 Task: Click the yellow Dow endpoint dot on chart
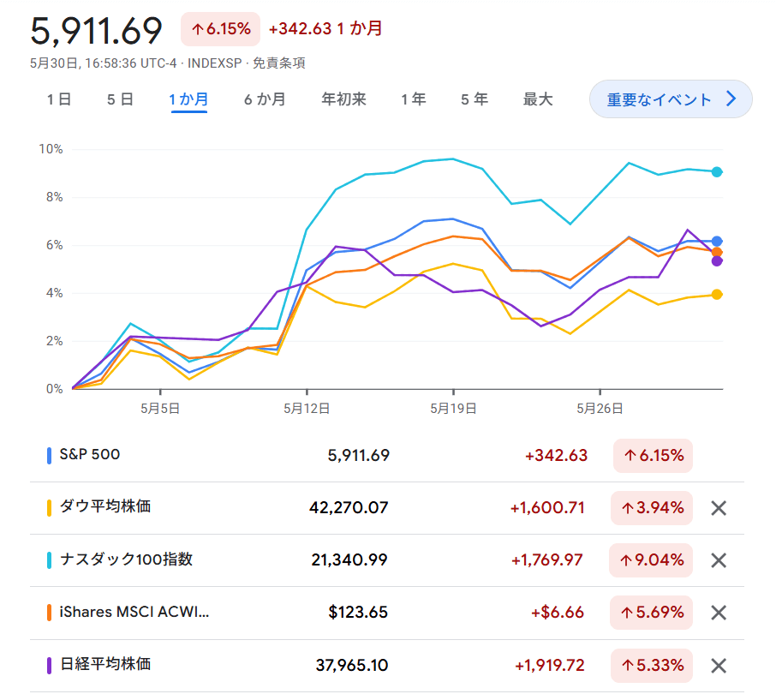tap(717, 295)
